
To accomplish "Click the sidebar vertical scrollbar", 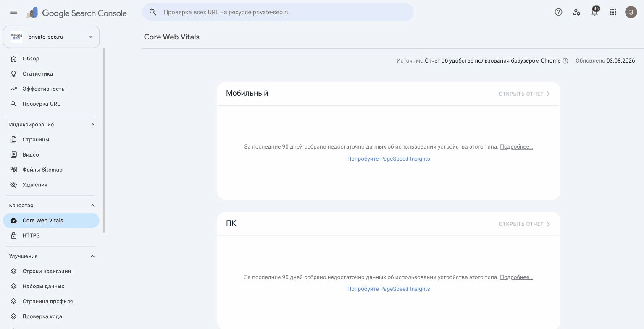I will click(x=104, y=141).
